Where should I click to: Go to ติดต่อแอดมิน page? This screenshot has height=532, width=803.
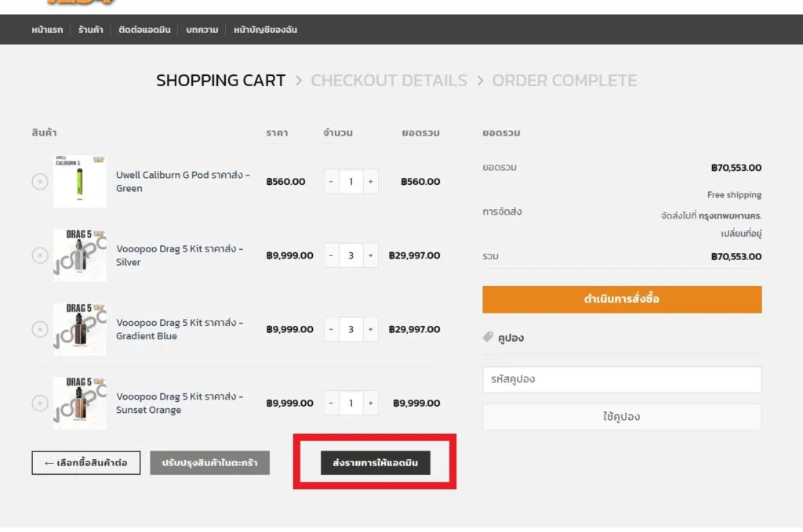(144, 30)
